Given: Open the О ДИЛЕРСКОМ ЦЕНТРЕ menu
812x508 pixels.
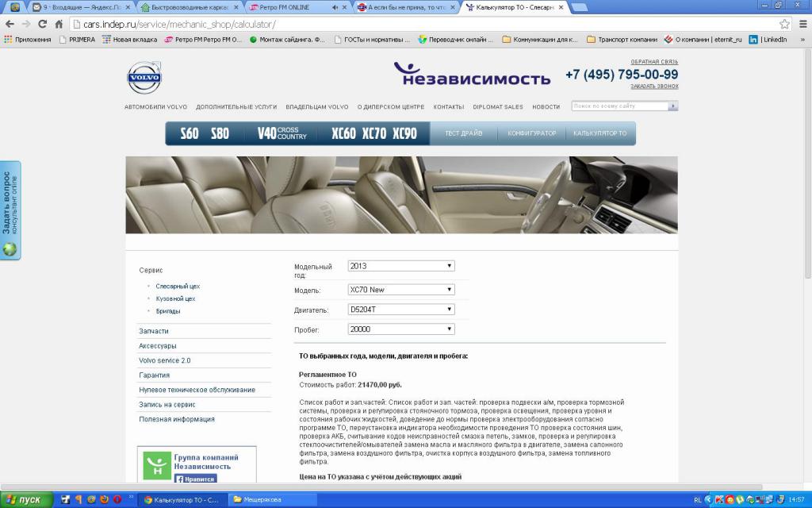Looking at the screenshot, I should click(x=391, y=107).
